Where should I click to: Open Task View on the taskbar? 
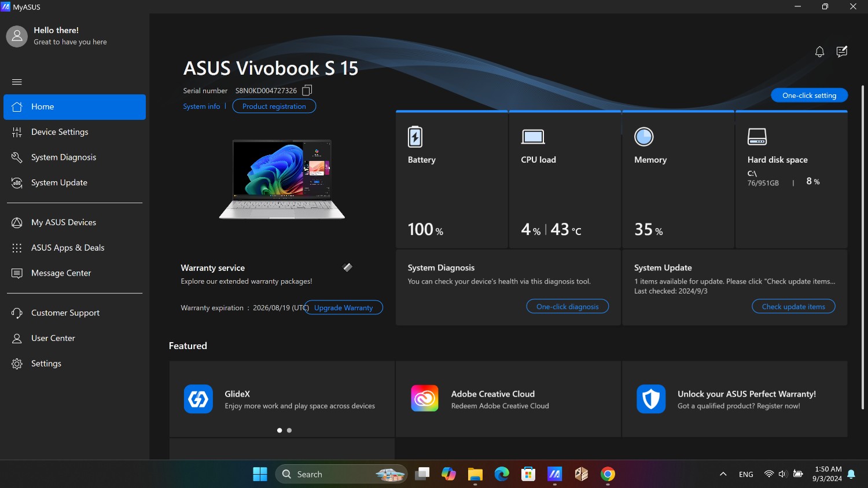click(x=422, y=474)
